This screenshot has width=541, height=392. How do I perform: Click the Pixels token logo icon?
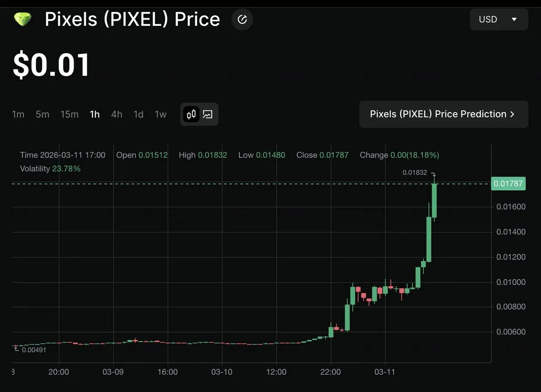[22, 19]
